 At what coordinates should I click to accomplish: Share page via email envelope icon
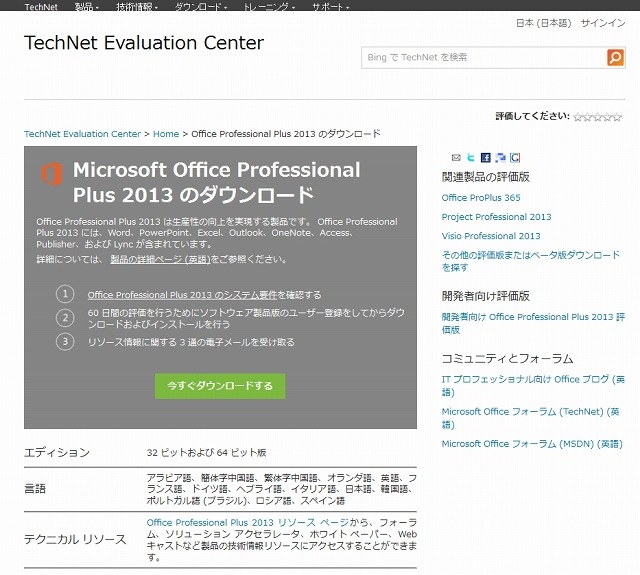pyautogui.click(x=456, y=158)
